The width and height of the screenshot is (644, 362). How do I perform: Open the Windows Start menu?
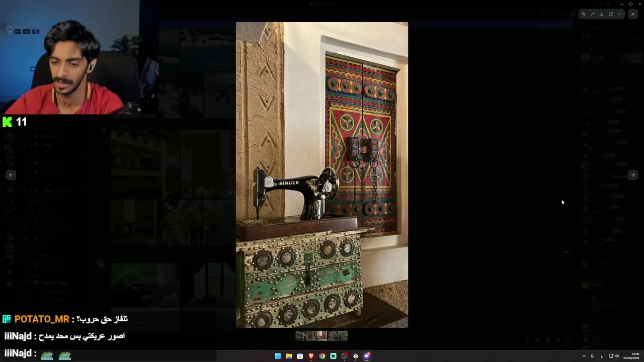coord(278,356)
